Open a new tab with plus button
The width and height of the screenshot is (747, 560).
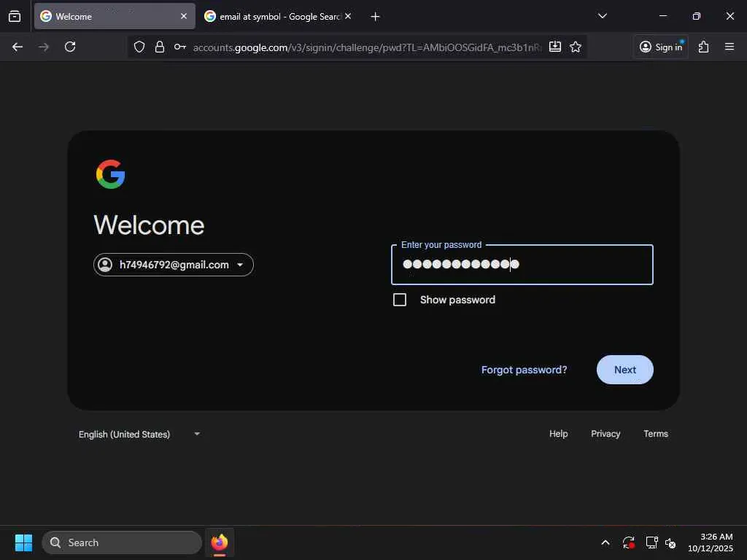pos(376,17)
